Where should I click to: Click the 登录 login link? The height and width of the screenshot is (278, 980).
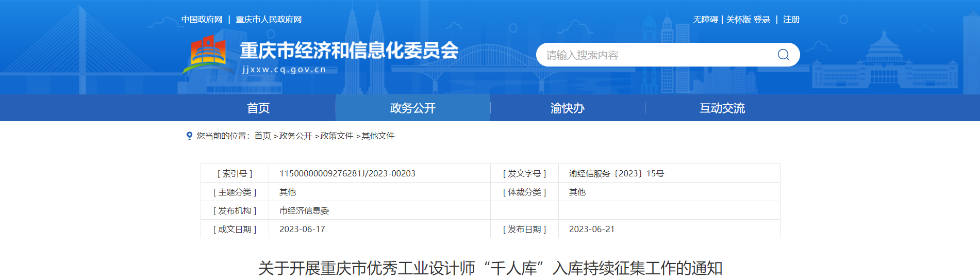762,20
